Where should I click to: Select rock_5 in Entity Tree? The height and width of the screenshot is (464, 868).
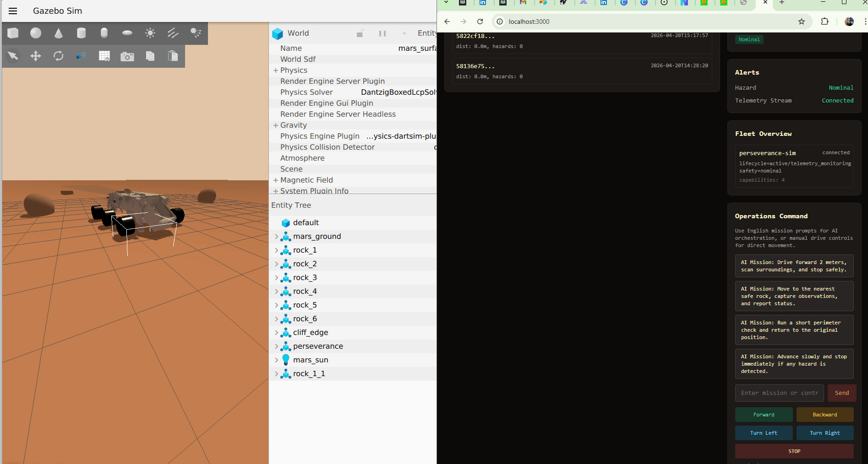pos(353,305)
